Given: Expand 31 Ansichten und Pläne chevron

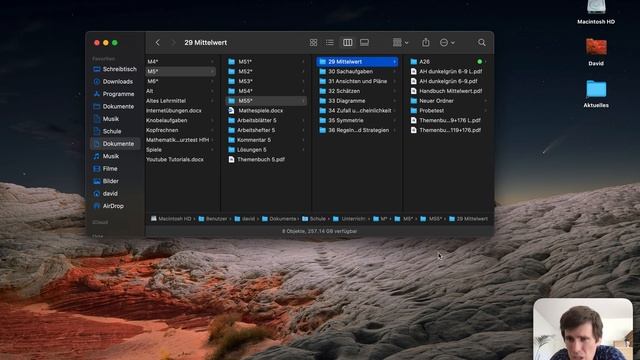Looking at the screenshot, I should (x=394, y=81).
